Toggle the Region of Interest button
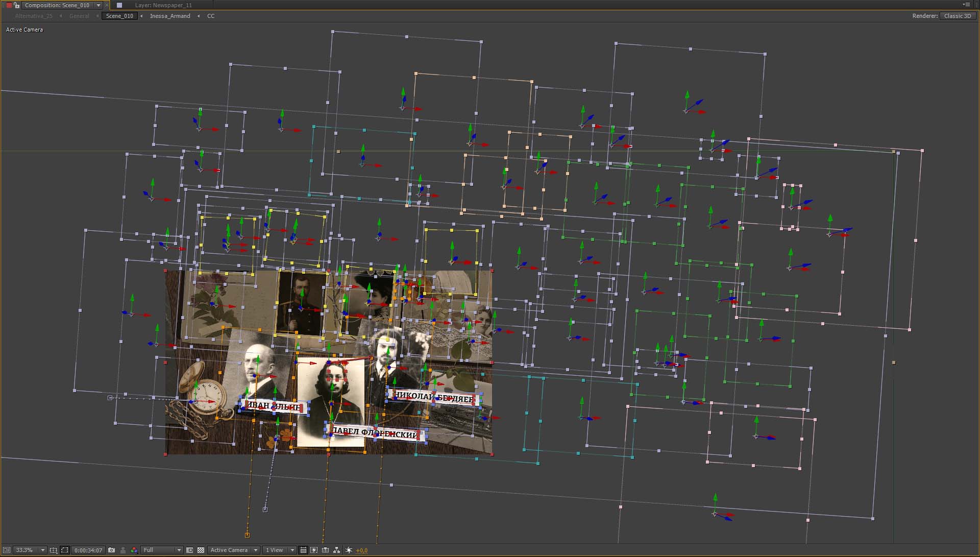This screenshot has height=557, width=980. pyautogui.click(x=190, y=550)
